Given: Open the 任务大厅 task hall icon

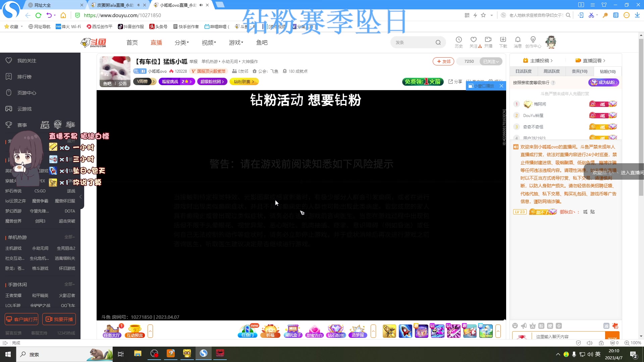Looking at the screenshot, I should [112, 331].
